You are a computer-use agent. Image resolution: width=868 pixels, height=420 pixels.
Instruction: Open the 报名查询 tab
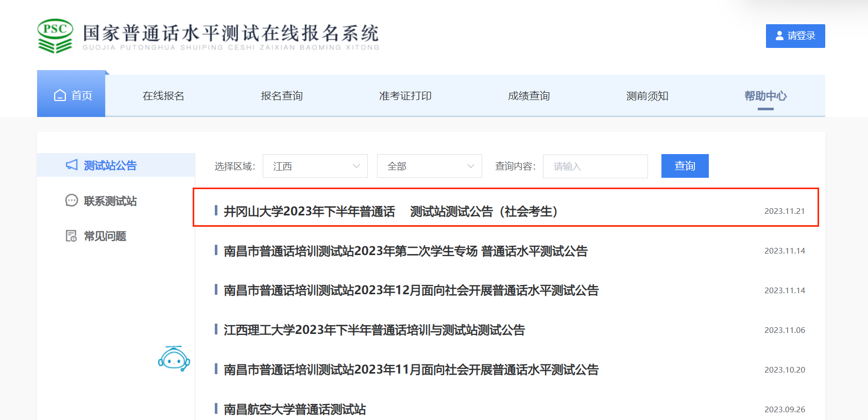coord(282,96)
